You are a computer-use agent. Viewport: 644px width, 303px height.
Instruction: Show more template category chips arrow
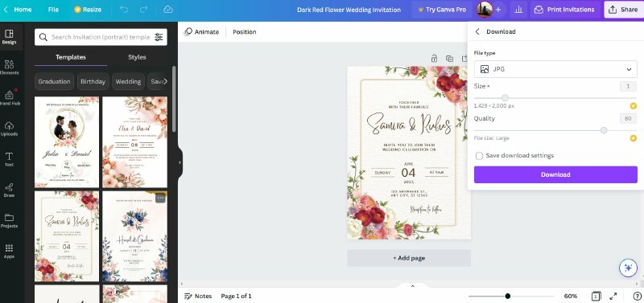click(x=165, y=82)
